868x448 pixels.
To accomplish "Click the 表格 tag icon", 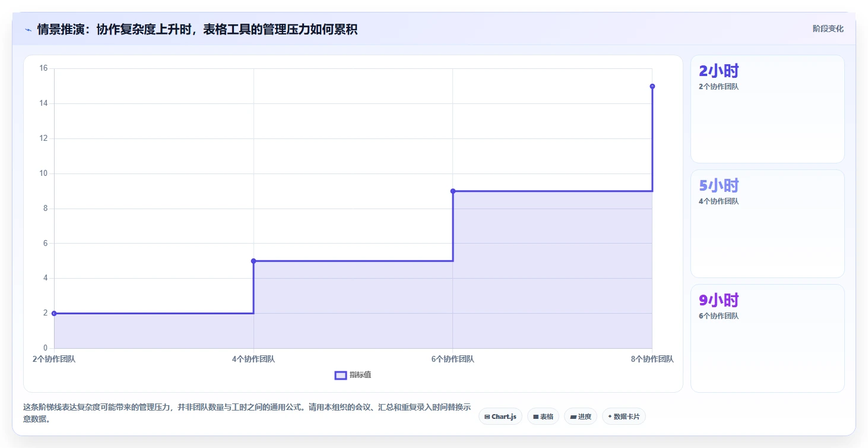I will click(x=536, y=417).
